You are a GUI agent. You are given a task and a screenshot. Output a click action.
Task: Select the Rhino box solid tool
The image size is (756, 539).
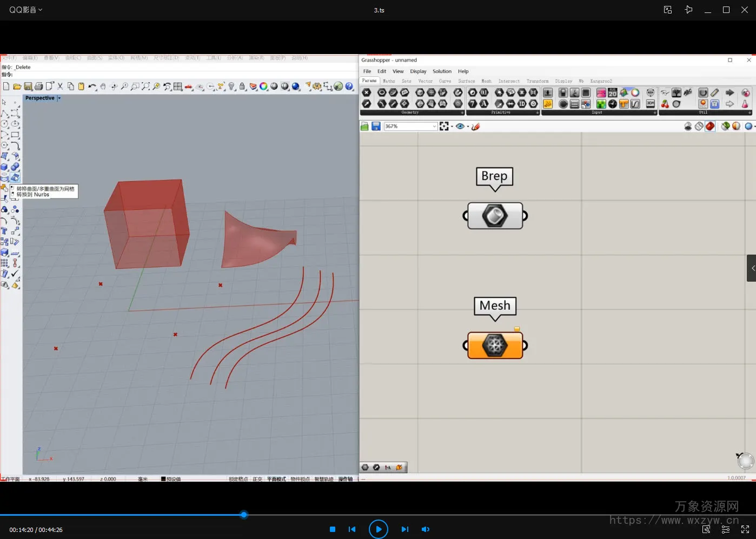[5, 167]
